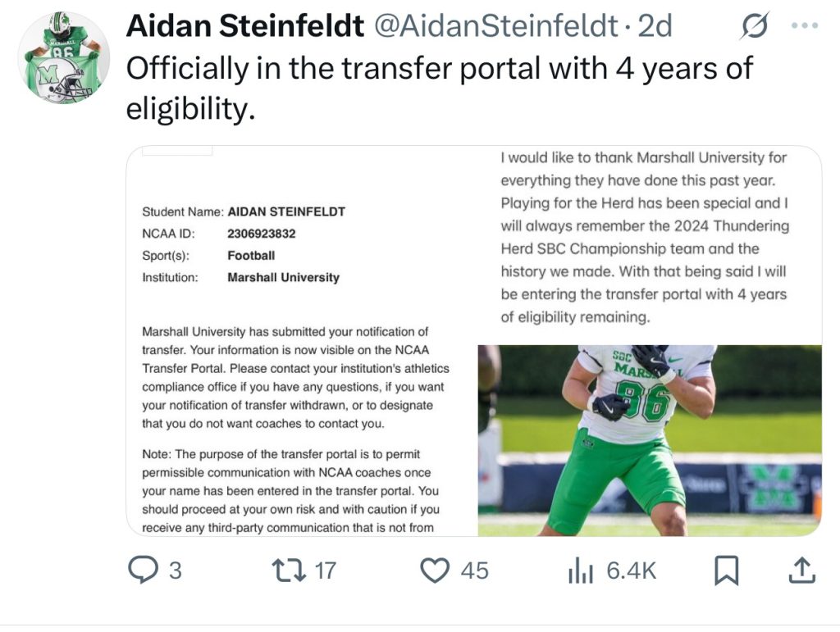The image size is (840, 632).
Task: Share the tweet using the upload arrow icon
Action: pyautogui.click(x=802, y=570)
